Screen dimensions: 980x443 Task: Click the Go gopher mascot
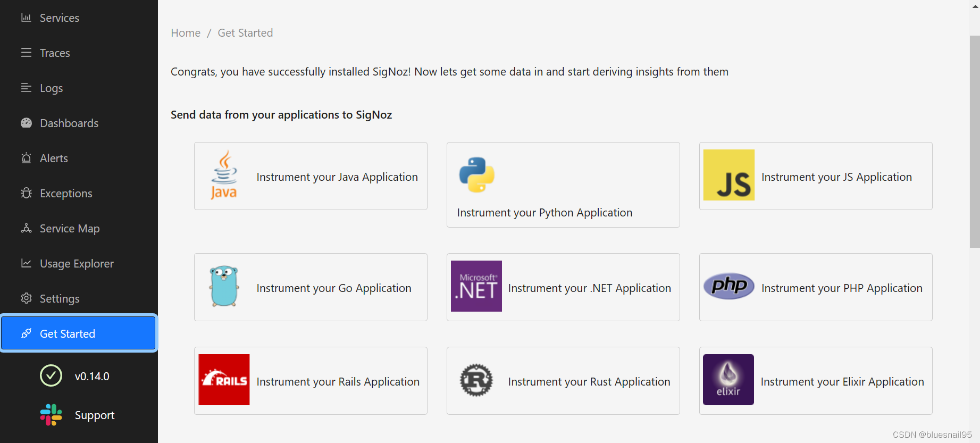(x=224, y=286)
